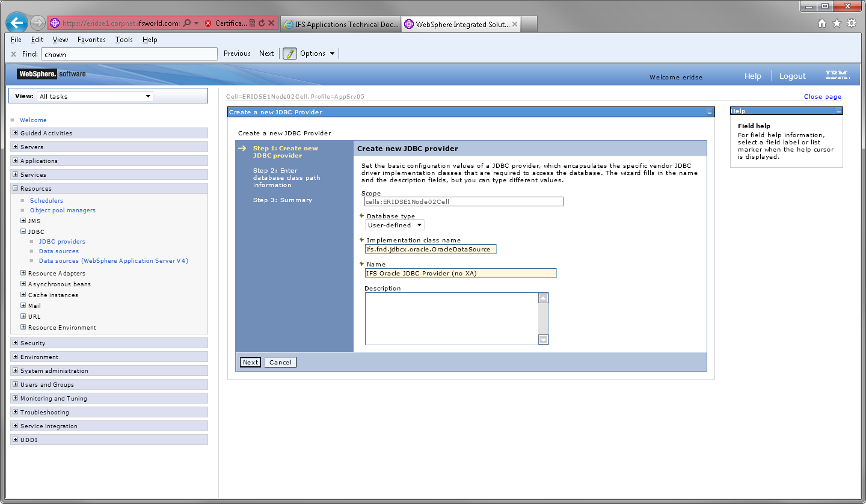Click the Implementation class name field
Screen dimensions: 866x504
[431, 249]
